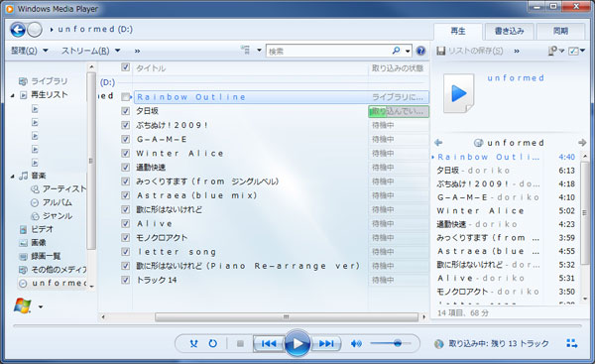Select Astraea (blue mix) in track list
Screen dimensions: 595x364
click(196, 195)
